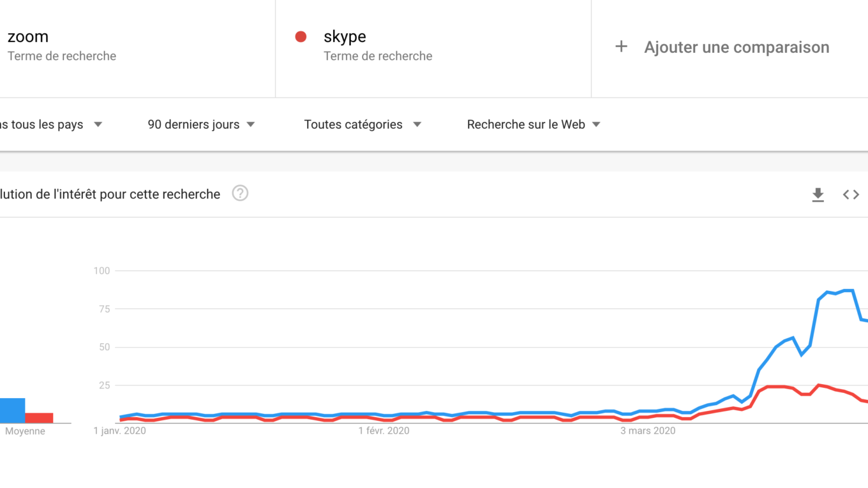
Task: Open help for the interest chart
Action: click(240, 193)
